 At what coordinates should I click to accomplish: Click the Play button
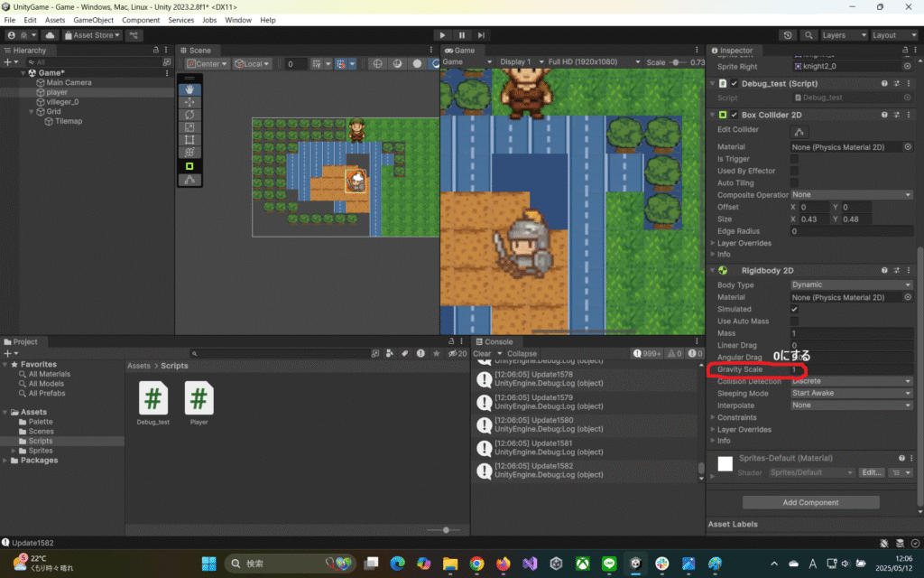coord(442,35)
